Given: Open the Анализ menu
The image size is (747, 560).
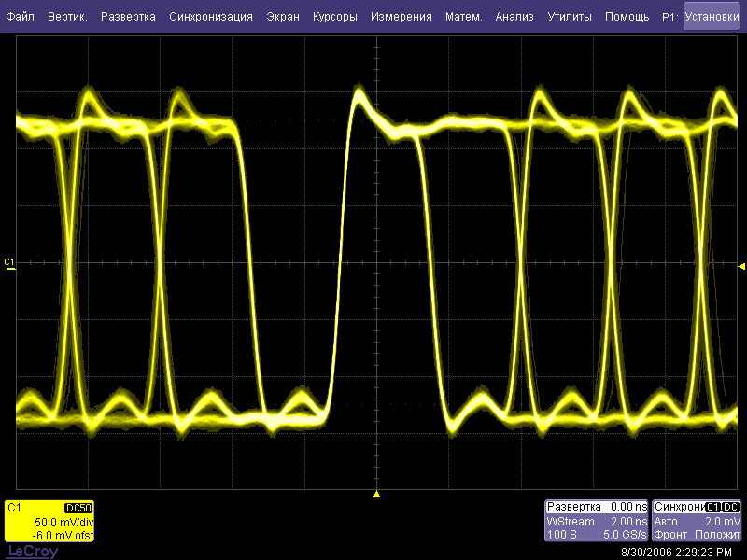Looking at the screenshot, I should pyautogui.click(x=514, y=17).
